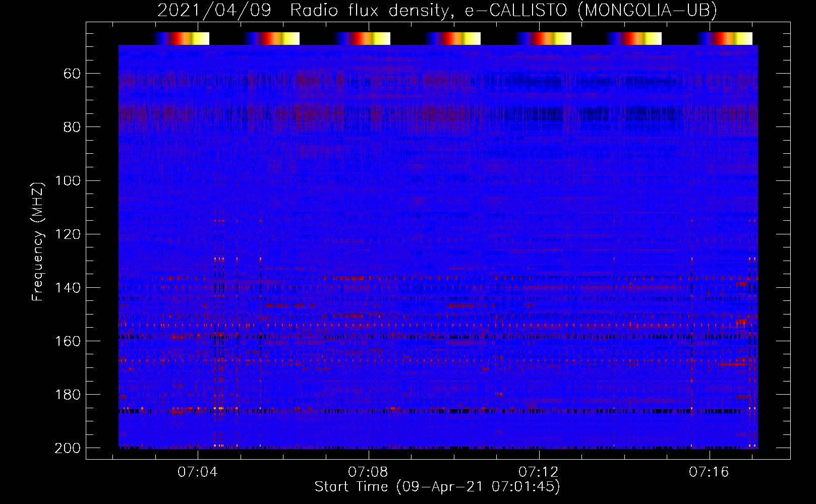The height and width of the screenshot is (504, 816).
Task: Click the 'Start Time (09-Apr-21 07:01:45)' label
Action: pyautogui.click(x=437, y=487)
